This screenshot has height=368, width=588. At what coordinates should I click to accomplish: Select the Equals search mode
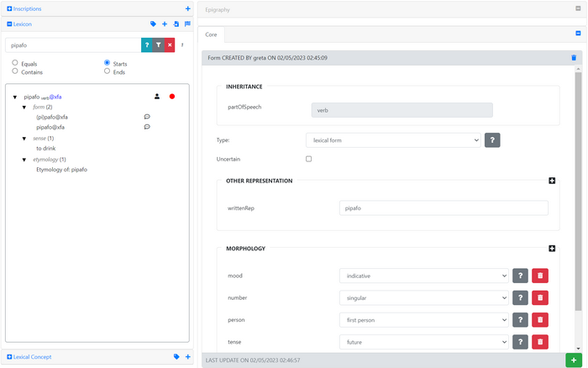tap(15, 63)
